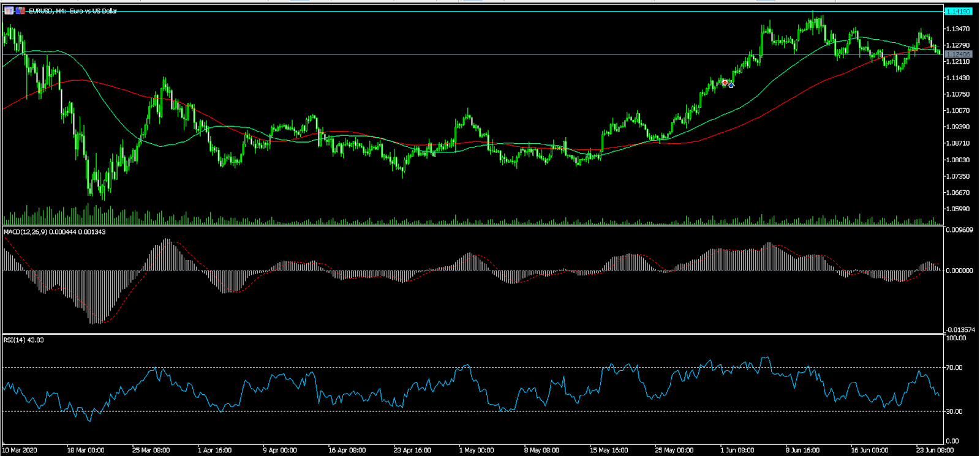Click the 1.05990 value on price scale
The width and height of the screenshot is (980, 456).
click(x=958, y=209)
